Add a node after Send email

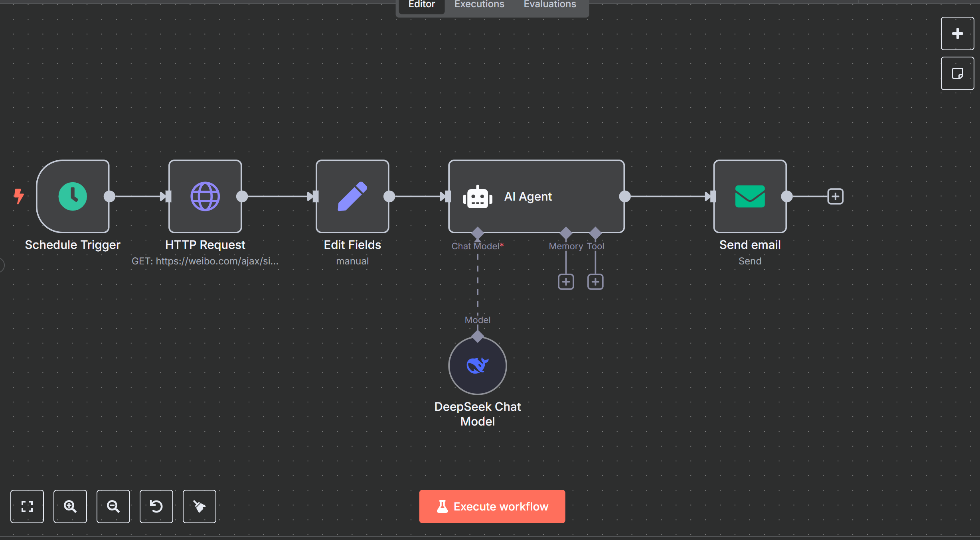tap(835, 196)
